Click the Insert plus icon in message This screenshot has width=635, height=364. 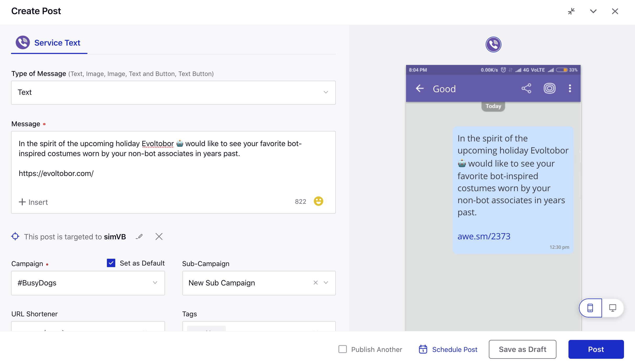pos(21,201)
